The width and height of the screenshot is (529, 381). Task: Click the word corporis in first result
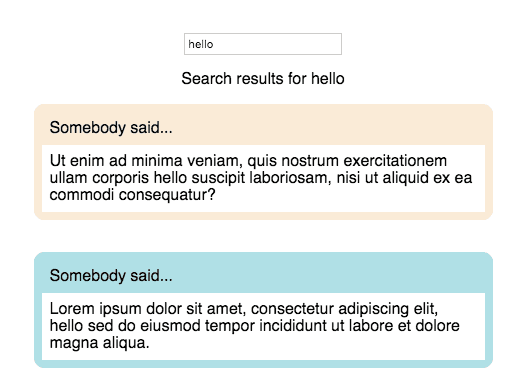(120, 178)
